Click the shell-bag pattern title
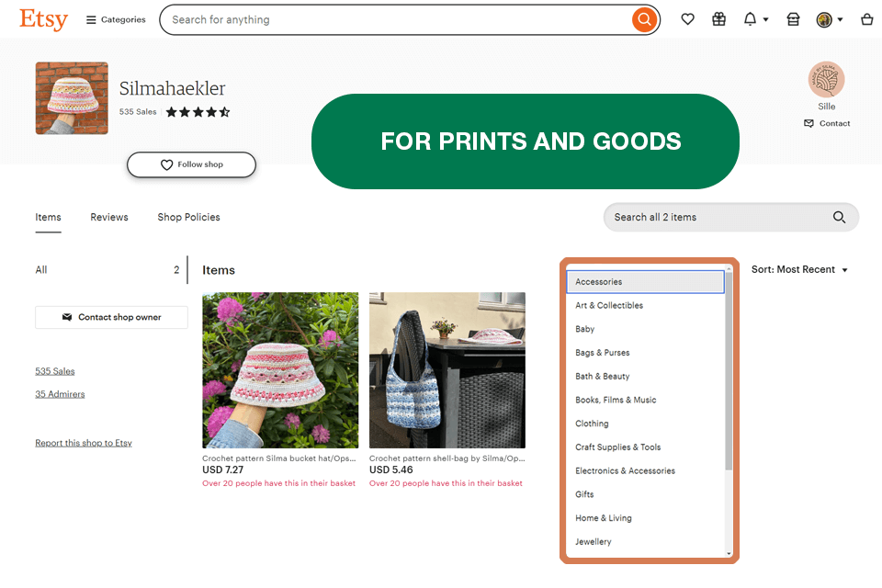Screen dimensions: 882x588 pos(447,458)
